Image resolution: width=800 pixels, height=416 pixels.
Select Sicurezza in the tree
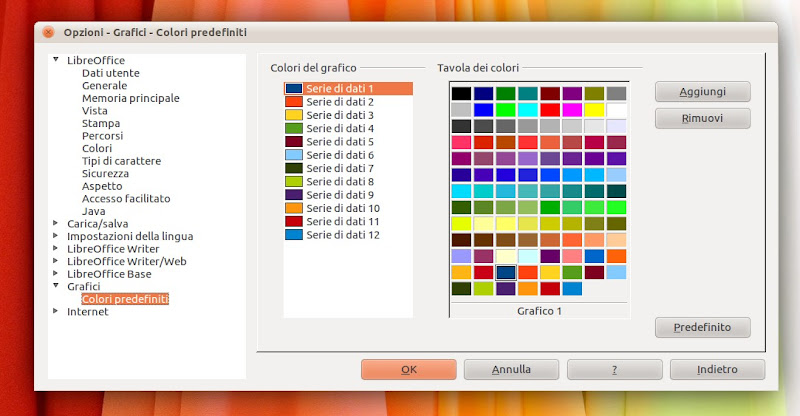(105, 174)
